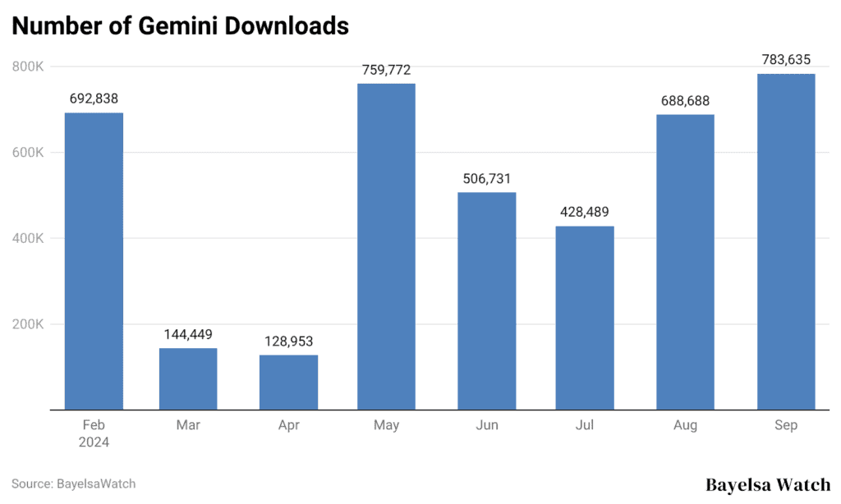Screen dimensions: 841x504
Task: Select the 800K axis label
Action: [x=27, y=66]
